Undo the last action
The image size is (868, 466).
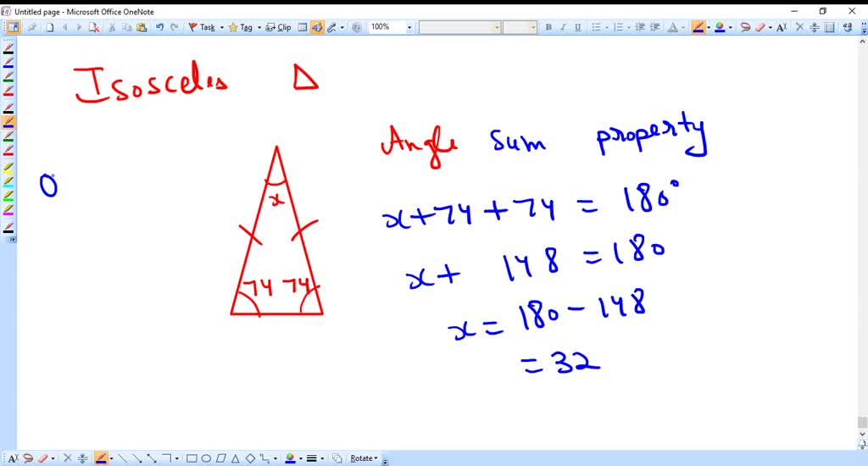pyautogui.click(x=159, y=27)
